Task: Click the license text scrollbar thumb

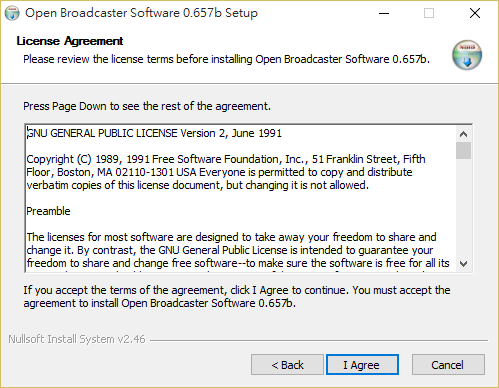Action: [x=463, y=150]
